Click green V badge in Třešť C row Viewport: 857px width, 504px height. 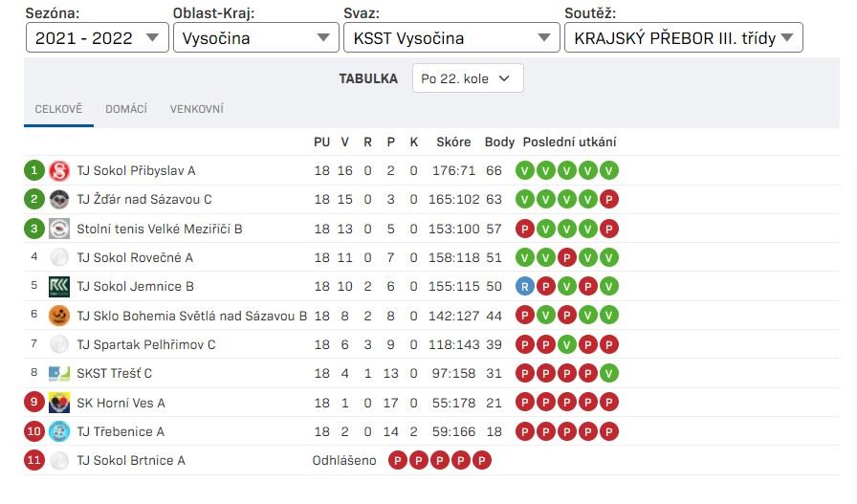tap(609, 373)
